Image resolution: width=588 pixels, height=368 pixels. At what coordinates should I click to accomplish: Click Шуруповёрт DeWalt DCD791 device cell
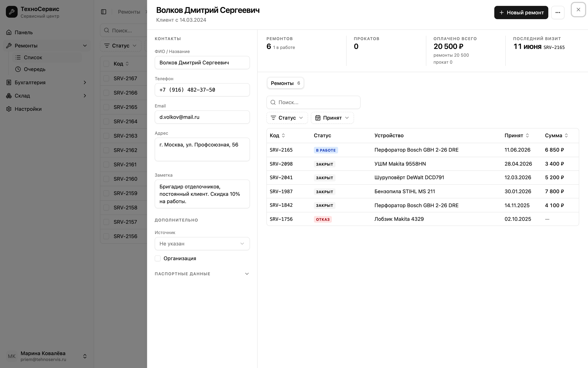pos(409,177)
